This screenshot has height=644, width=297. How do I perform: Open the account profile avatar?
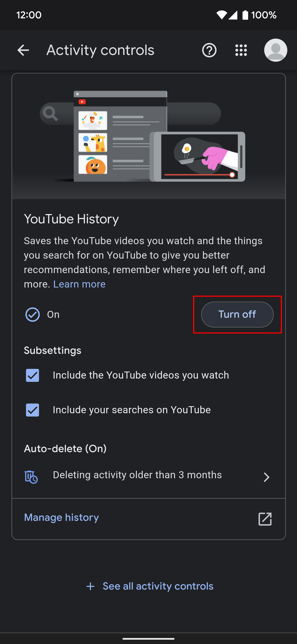(276, 50)
